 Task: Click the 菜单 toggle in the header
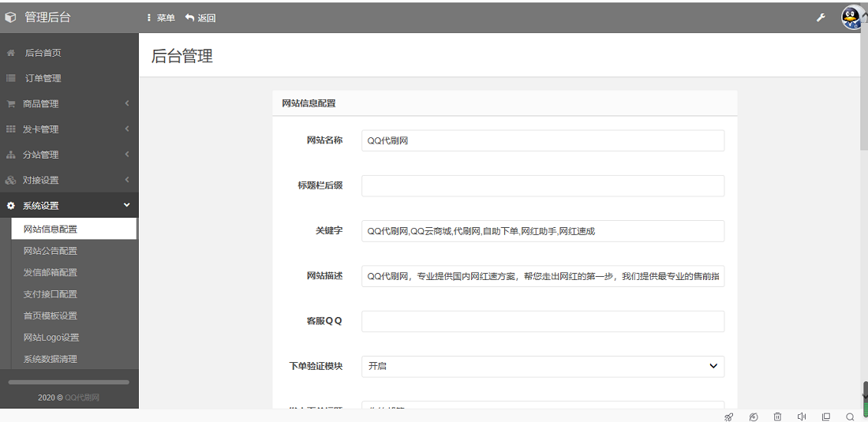(161, 17)
